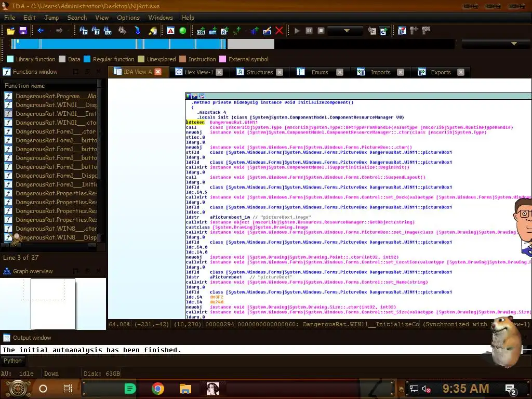
Task: Click the open file folder icon
Action: (x=10, y=31)
